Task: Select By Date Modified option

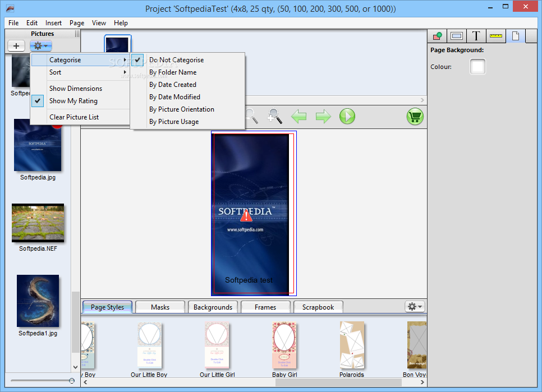Action: point(188,97)
